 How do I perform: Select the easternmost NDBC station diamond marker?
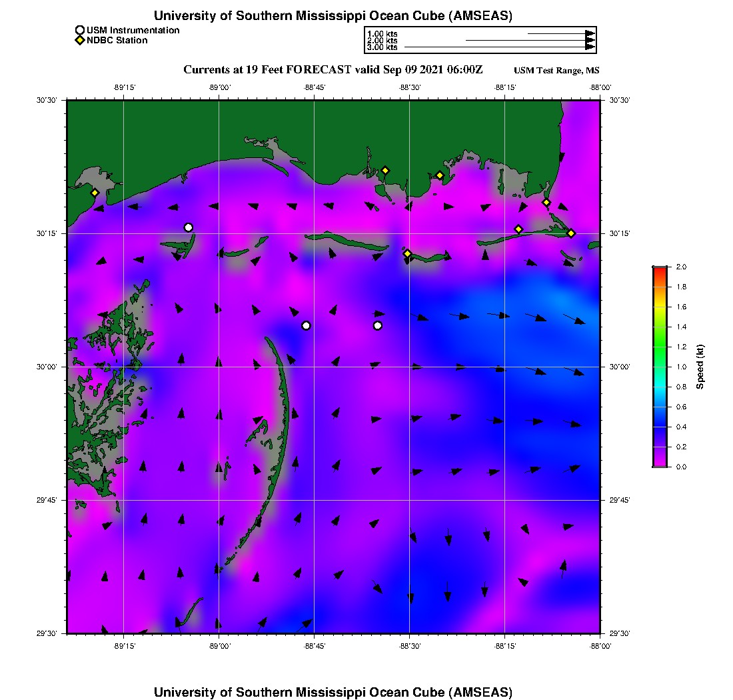[571, 233]
